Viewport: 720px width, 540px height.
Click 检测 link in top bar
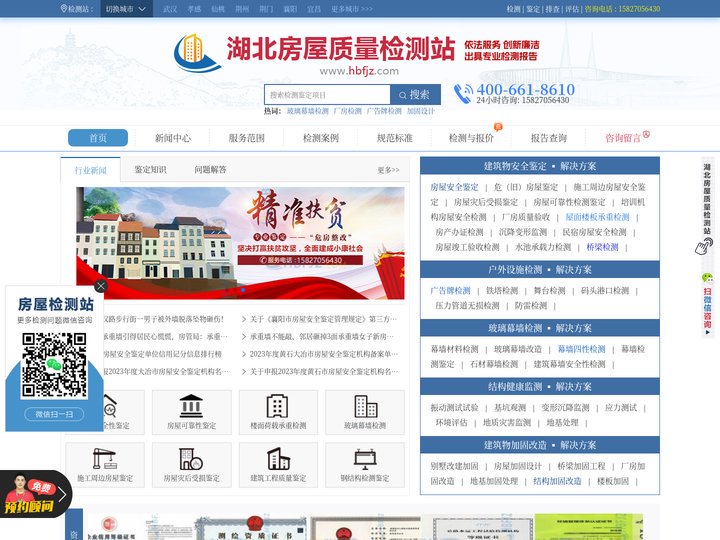[x=513, y=9]
